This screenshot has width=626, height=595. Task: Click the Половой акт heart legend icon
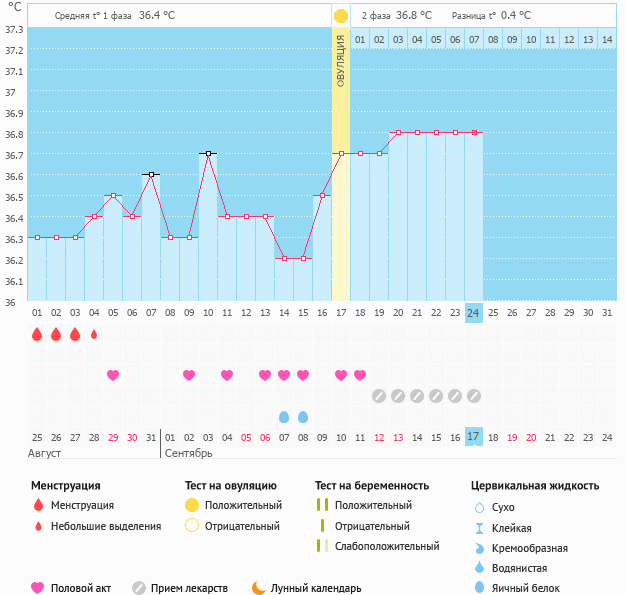[x=38, y=588]
